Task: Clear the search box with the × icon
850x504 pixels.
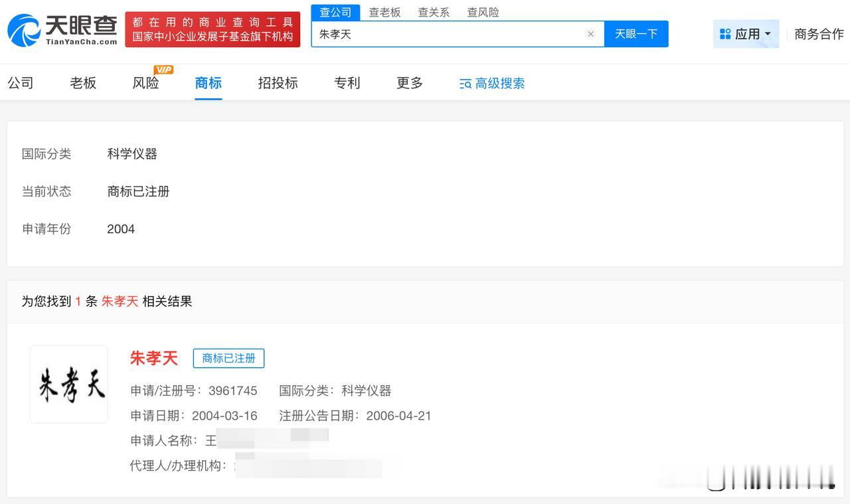Action: [x=590, y=34]
